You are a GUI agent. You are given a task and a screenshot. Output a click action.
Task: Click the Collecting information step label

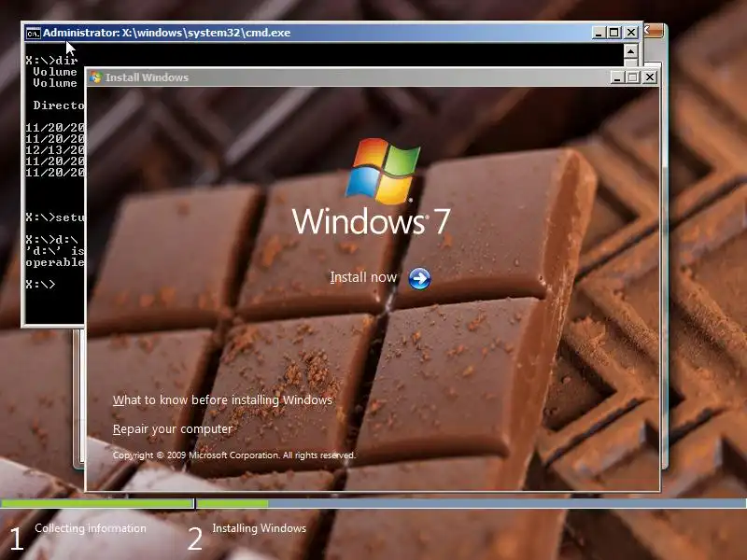[91, 528]
